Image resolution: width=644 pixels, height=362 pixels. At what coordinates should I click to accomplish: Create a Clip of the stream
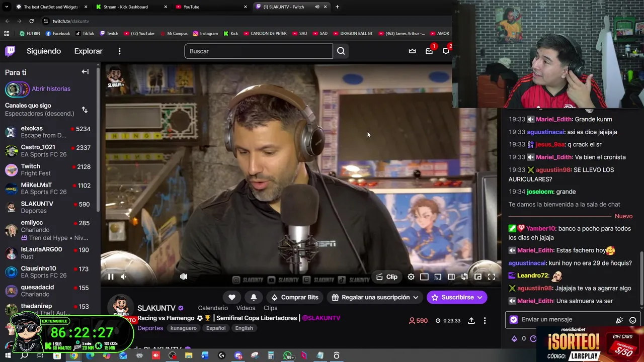[387, 277]
